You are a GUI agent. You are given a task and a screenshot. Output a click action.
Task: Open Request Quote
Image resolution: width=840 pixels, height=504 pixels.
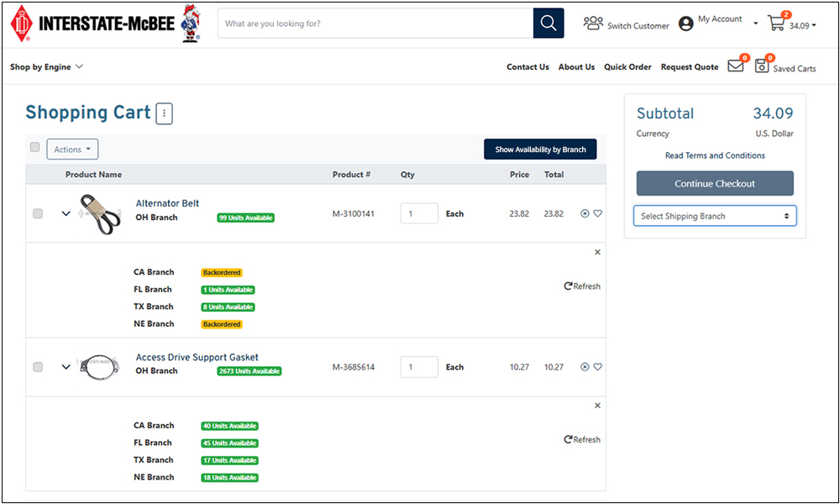pos(690,67)
